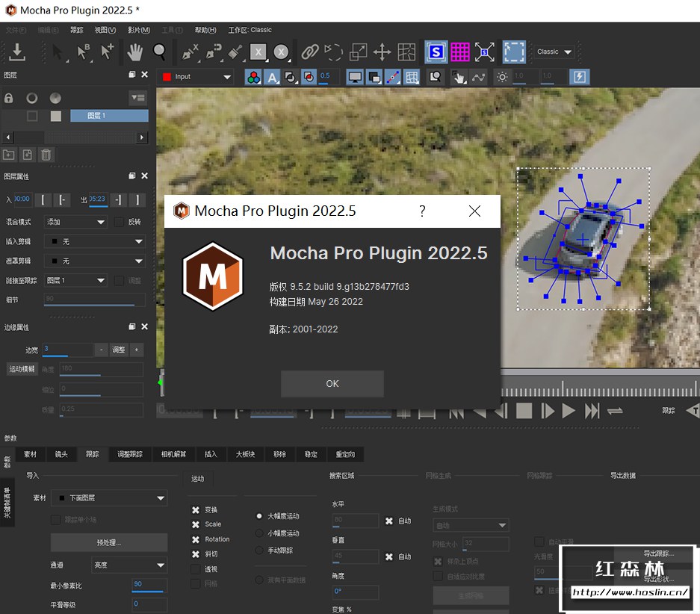The width and height of the screenshot is (700, 614).
Task: Select the 小幅度运动 radio option
Action: click(x=259, y=533)
